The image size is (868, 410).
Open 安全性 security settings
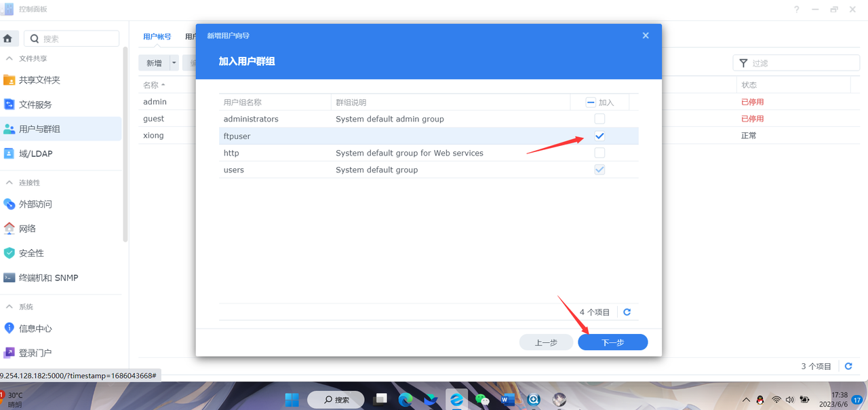(31, 253)
